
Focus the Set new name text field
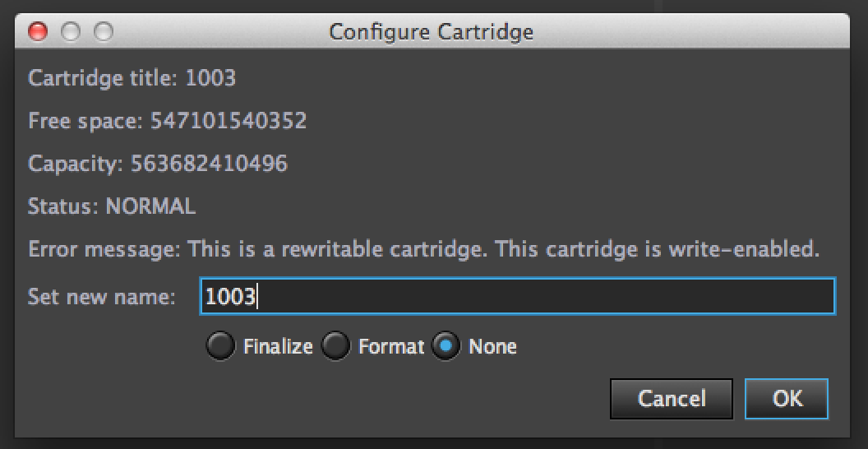[x=517, y=297]
